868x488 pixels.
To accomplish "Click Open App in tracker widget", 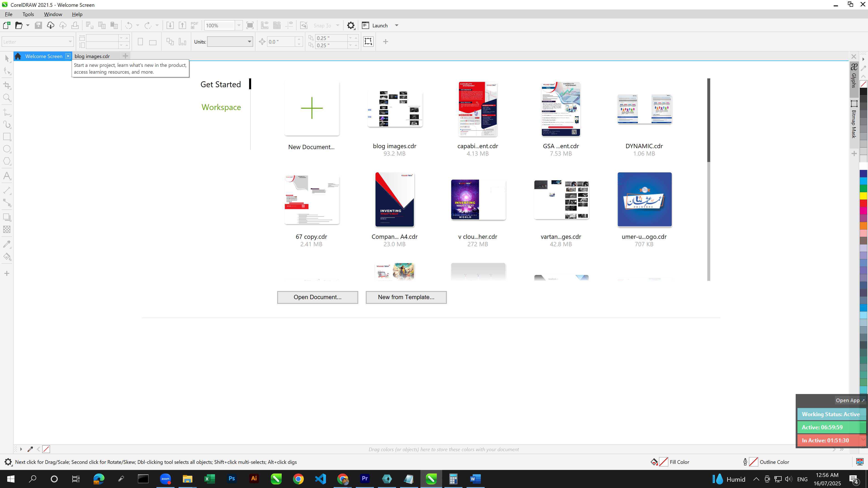I will (x=850, y=400).
